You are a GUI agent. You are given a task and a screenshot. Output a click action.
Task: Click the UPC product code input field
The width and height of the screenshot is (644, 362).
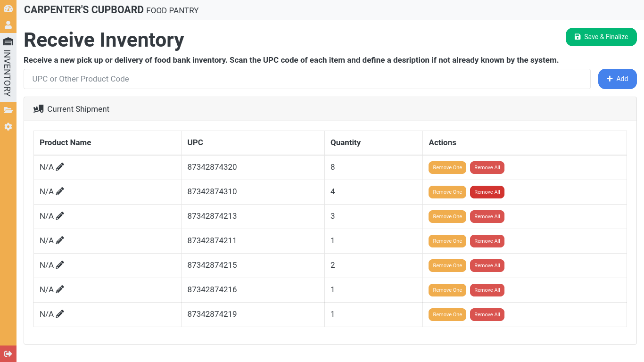click(306, 79)
